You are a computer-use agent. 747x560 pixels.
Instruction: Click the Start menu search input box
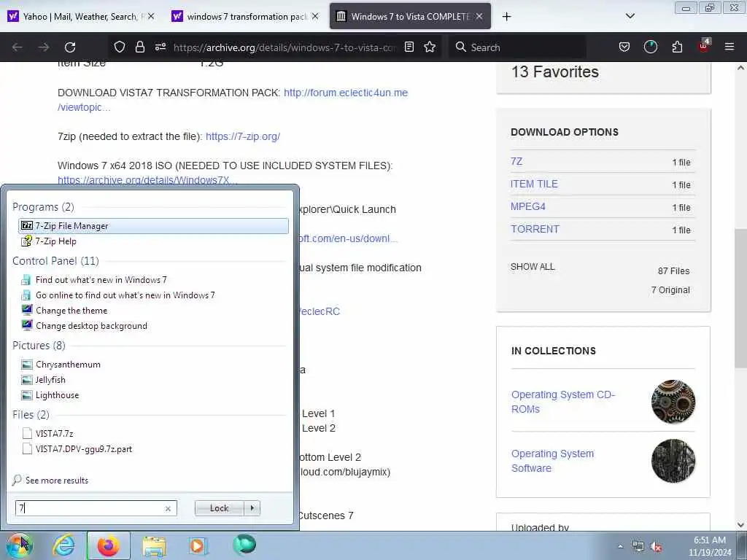tap(96, 508)
